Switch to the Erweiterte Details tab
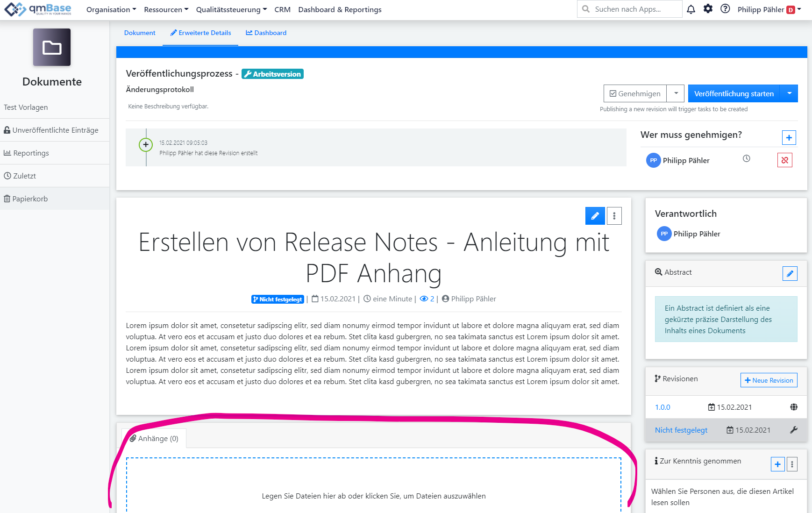 (x=200, y=33)
